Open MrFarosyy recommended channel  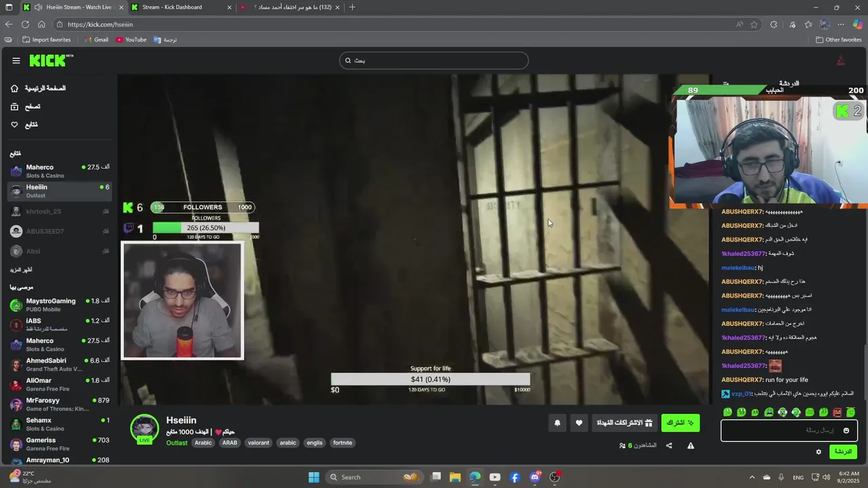coord(60,405)
